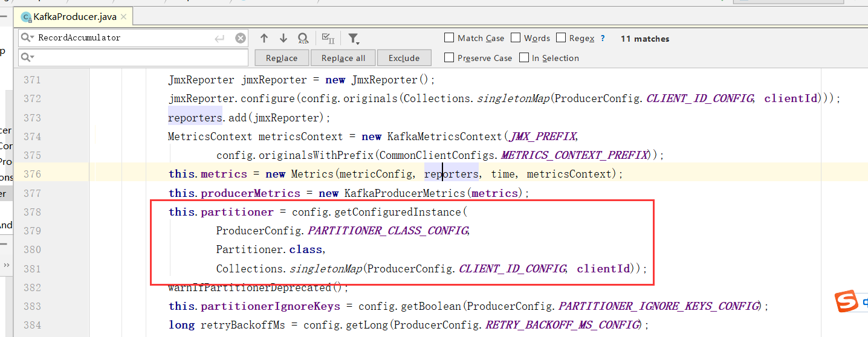Click RETRY_BACKOFF_MS_CONFIG on line 384

point(563,325)
